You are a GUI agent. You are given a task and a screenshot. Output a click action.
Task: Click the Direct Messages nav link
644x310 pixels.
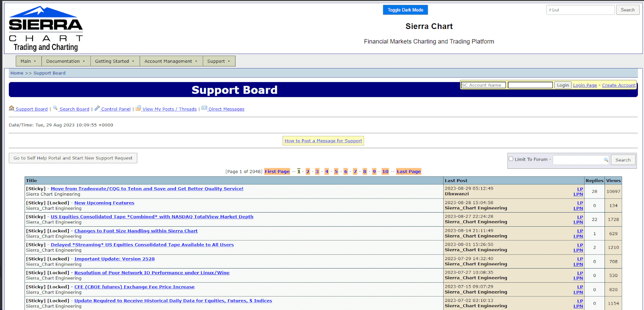coord(226,109)
